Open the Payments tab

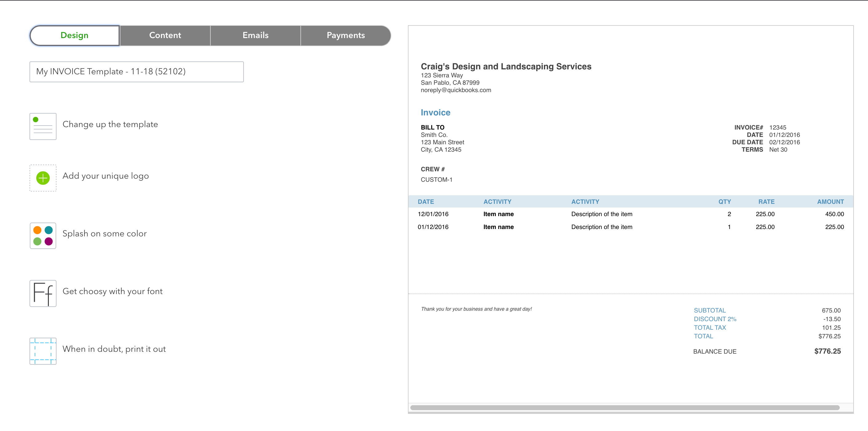[x=346, y=35]
